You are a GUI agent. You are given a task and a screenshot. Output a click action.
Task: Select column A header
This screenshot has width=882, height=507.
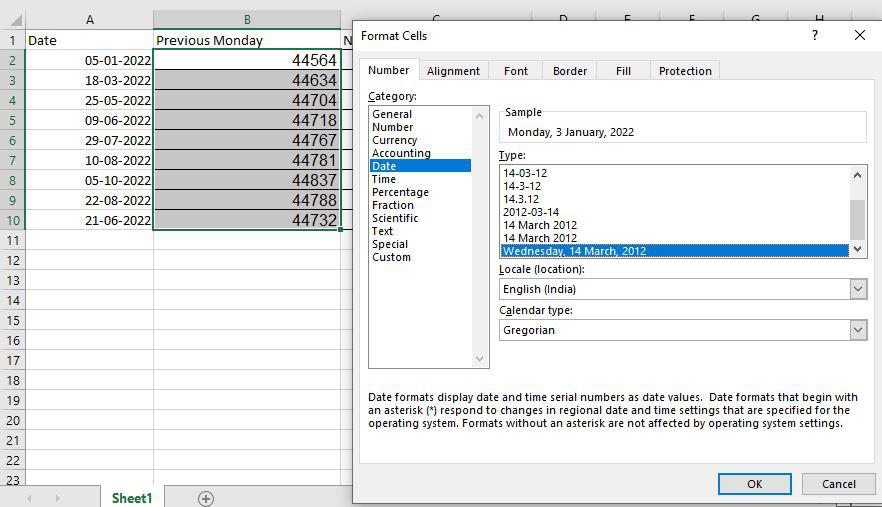click(90, 19)
